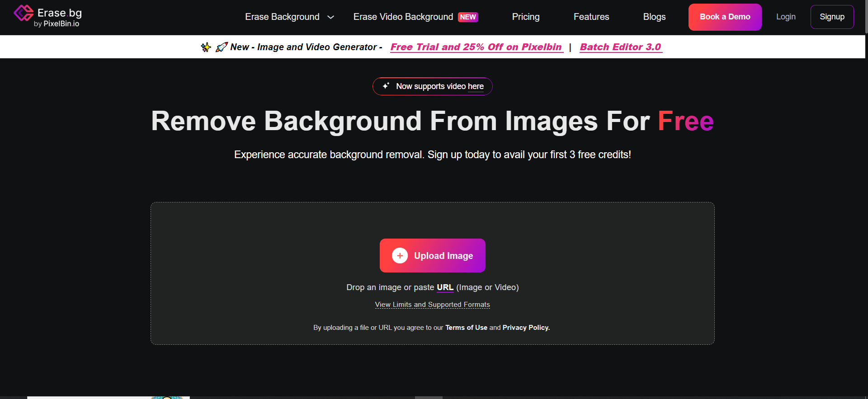
Task: Click the Upload Image button
Action: tap(433, 256)
